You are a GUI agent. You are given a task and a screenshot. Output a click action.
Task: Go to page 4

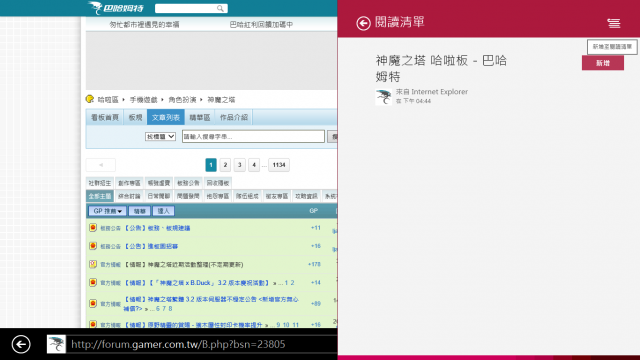254,165
